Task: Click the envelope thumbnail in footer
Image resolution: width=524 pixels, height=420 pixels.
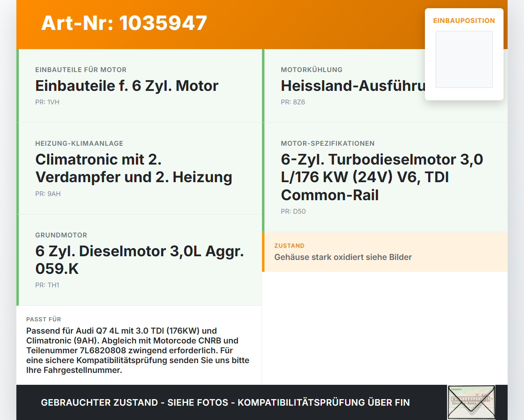Action: click(x=471, y=402)
